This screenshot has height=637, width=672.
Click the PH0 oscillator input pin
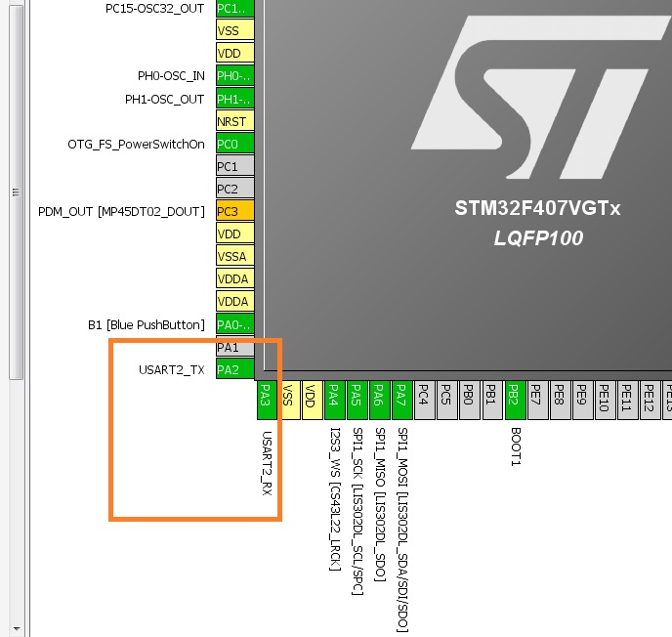pos(234,75)
